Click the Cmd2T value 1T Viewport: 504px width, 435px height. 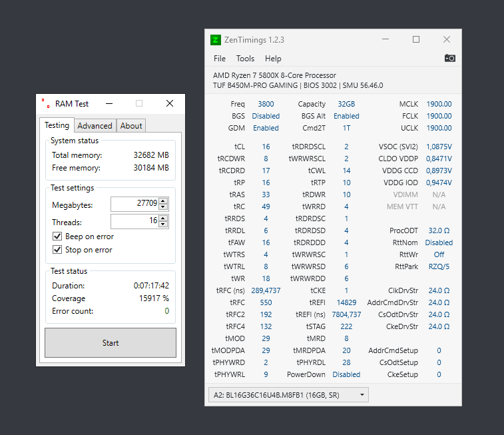coord(346,128)
